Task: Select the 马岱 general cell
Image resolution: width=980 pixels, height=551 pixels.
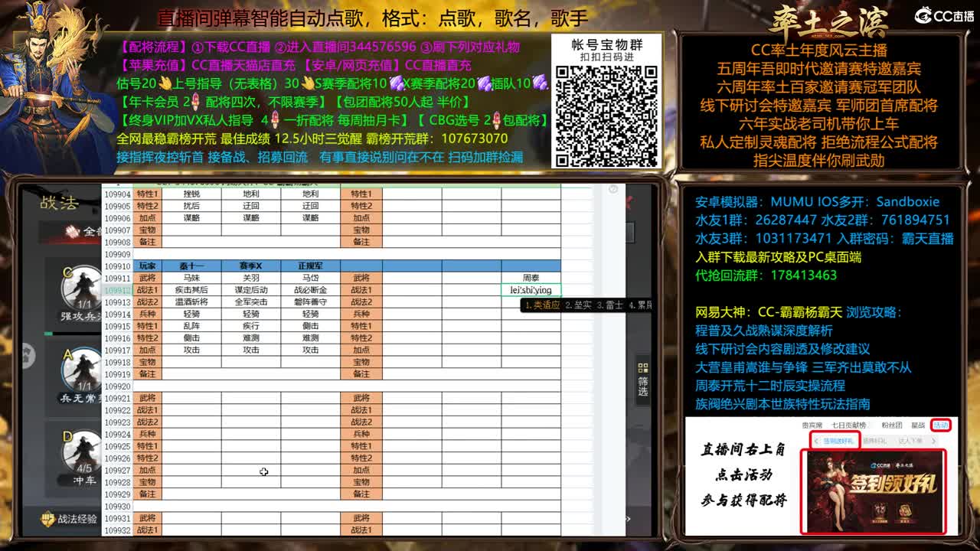Action: coord(310,278)
